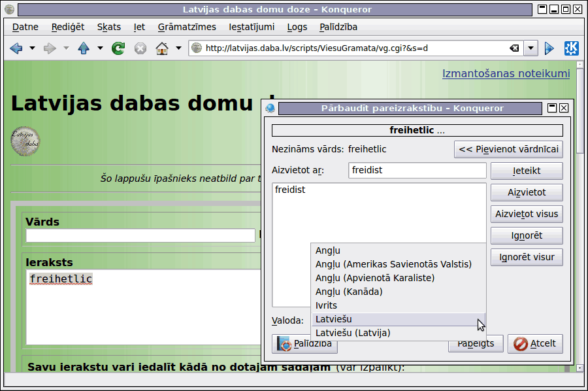Expand the Up button dropdown arrow
This screenshot has height=391, width=588.
pyautogui.click(x=100, y=48)
